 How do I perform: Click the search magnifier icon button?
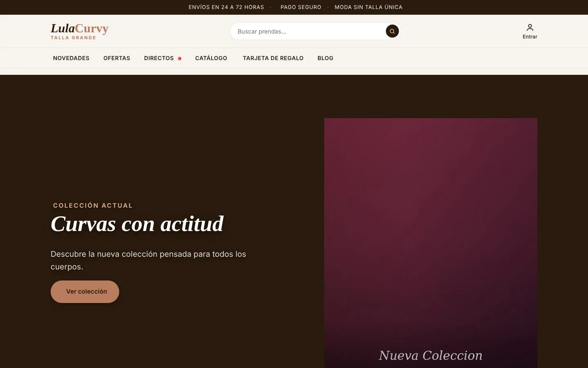pyautogui.click(x=392, y=31)
